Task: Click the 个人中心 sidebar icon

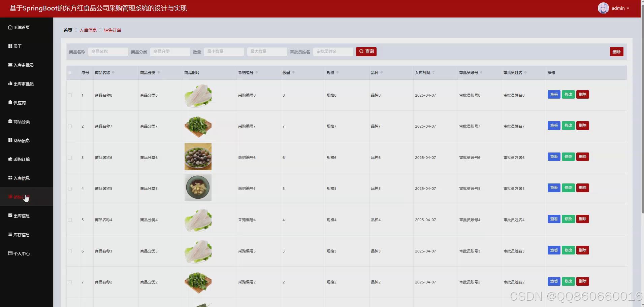Action: tap(10, 253)
